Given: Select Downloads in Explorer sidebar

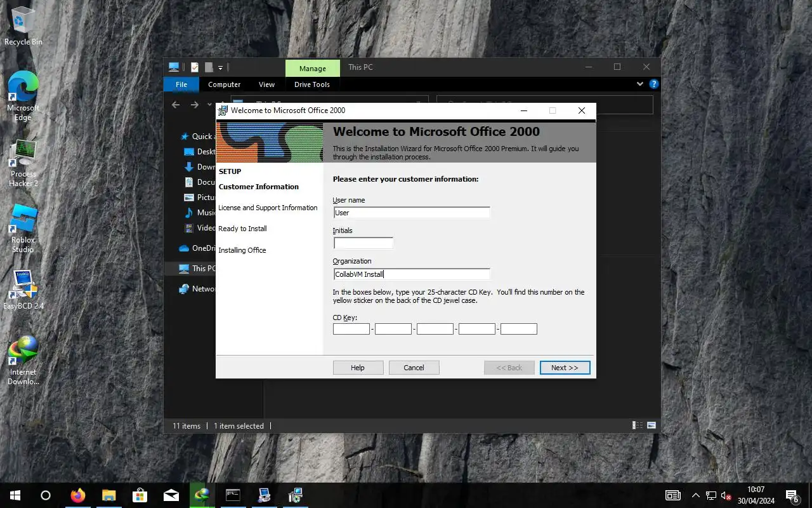Looking at the screenshot, I should coord(199,167).
